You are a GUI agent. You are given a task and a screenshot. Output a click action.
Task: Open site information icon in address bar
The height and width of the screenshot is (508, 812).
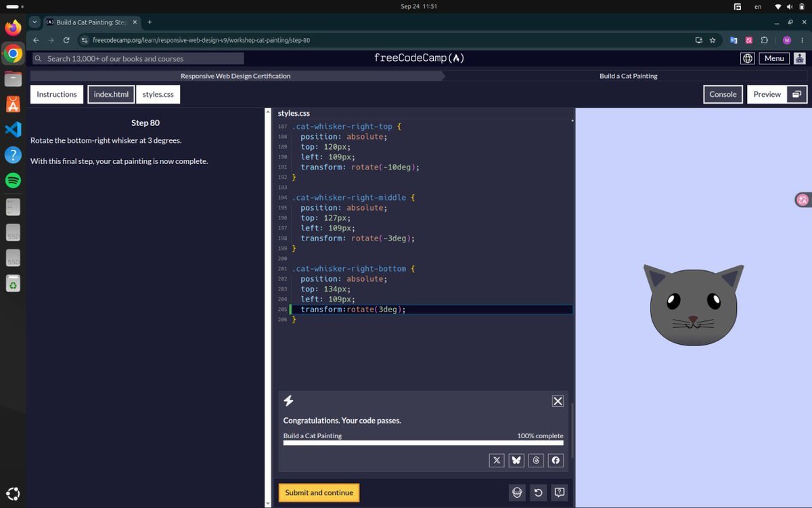(85, 40)
